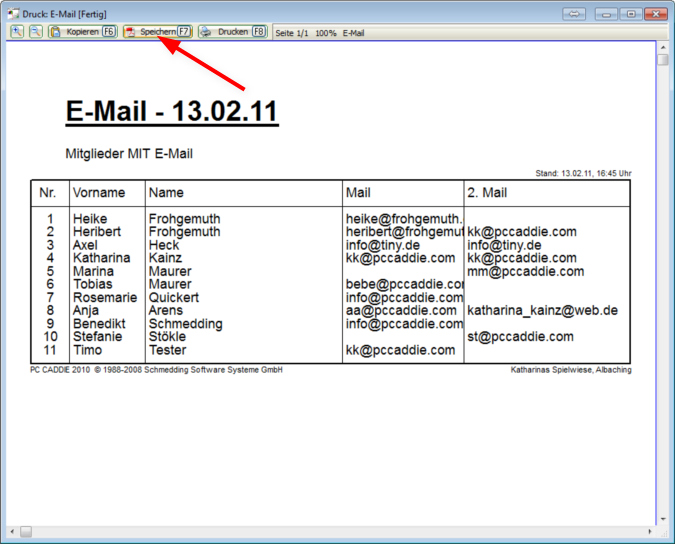
Task: Click the vertical scrollbar thumb
Action: (x=663, y=60)
